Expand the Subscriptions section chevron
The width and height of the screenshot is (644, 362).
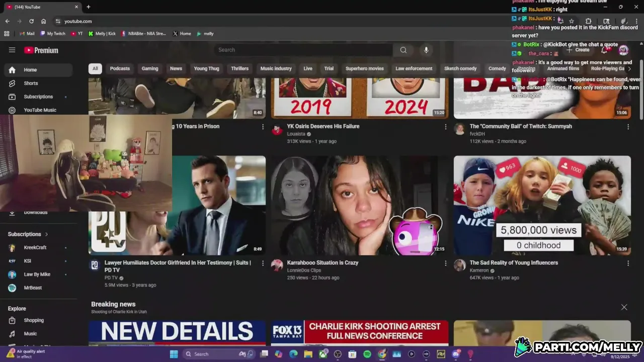pyautogui.click(x=46, y=234)
